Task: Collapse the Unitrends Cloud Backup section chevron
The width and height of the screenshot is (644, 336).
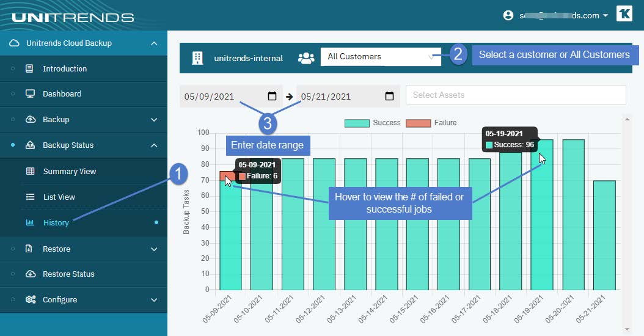Action: click(154, 43)
